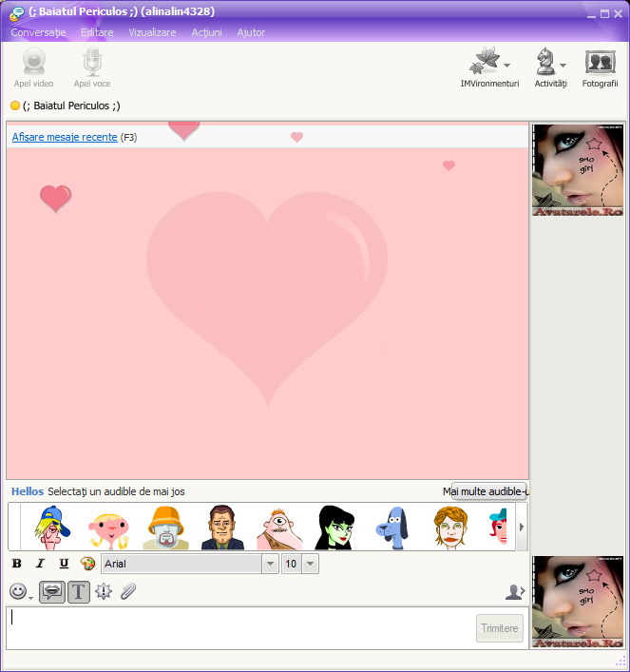Click Mai multe audible-uri button
The image size is (630, 672).
(x=490, y=491)
